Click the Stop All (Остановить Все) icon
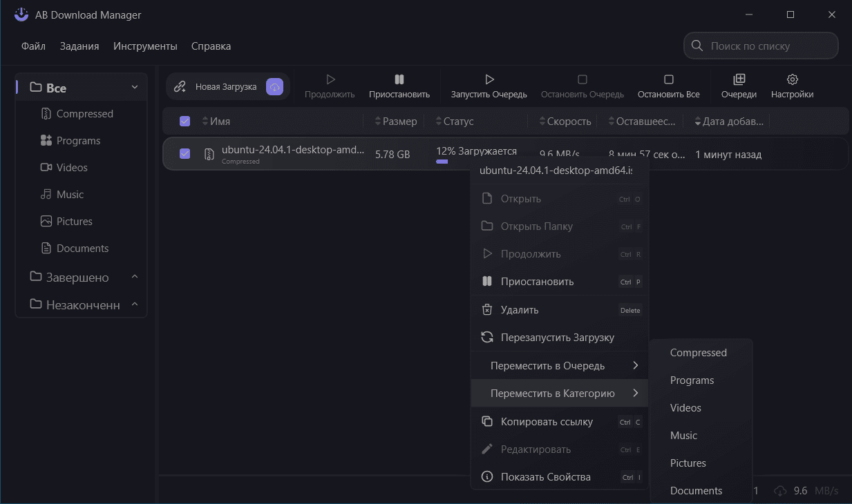The height and width of the screenshot is (504, 852). tap(668, 80)
